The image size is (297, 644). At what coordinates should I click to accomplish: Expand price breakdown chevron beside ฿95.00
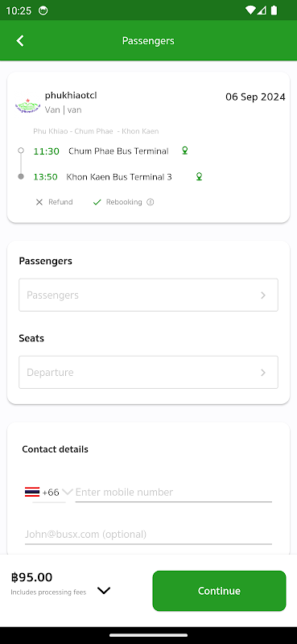tap(104, 591)
